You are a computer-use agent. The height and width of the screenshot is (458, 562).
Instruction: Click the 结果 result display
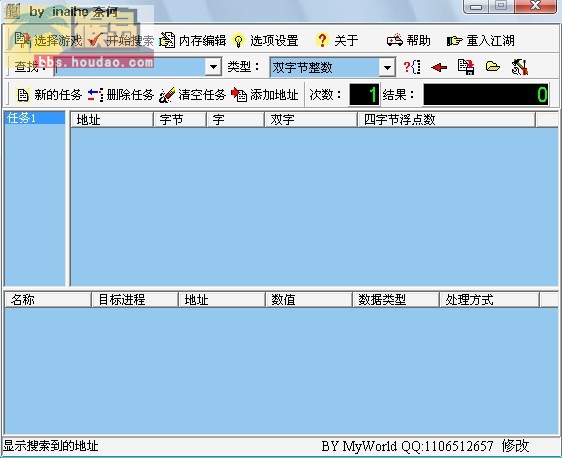(486, 95)
